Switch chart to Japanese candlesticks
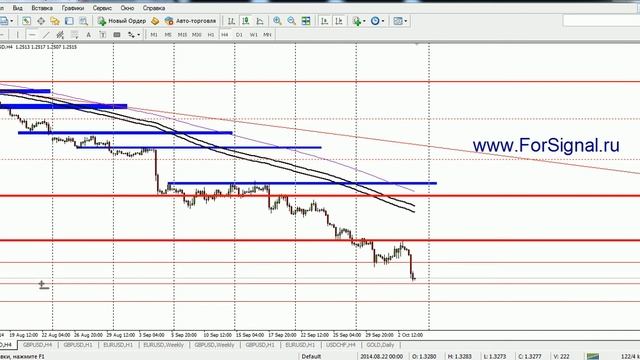Viewport: 640px width, 360px height. [x=245, y=21]
